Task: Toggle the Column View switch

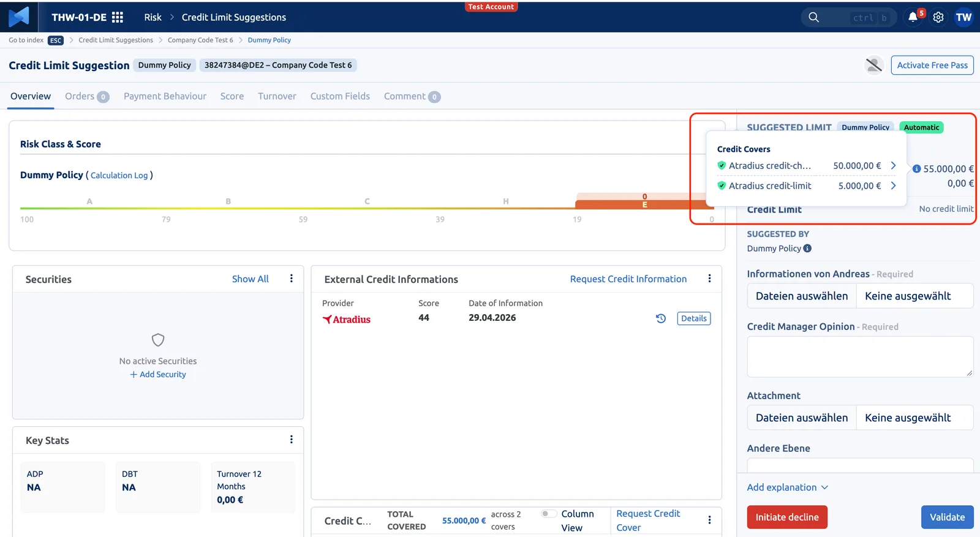Action: [x=549, y=514]
